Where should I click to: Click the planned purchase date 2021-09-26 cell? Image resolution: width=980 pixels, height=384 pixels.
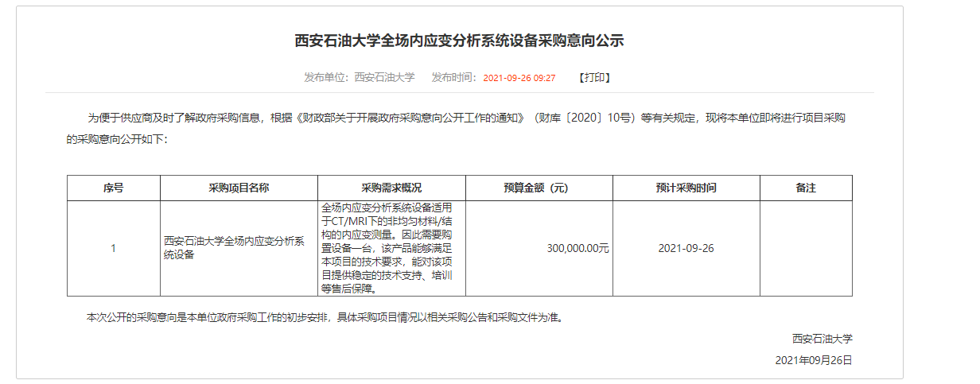tap(686, 248)
